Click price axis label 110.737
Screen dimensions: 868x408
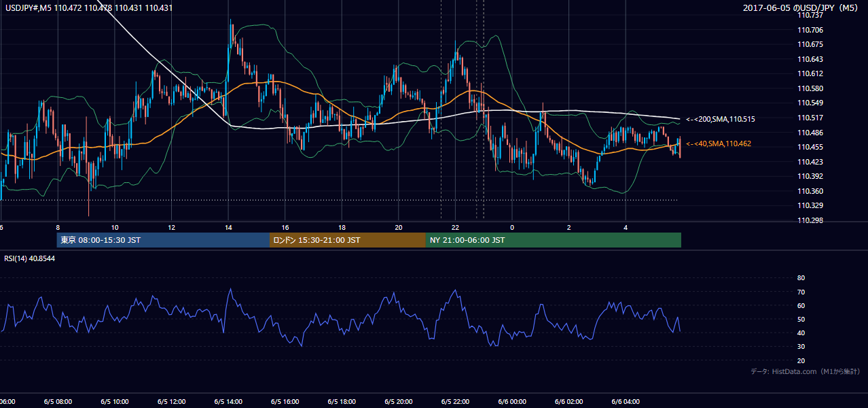[x=812, y=15]
